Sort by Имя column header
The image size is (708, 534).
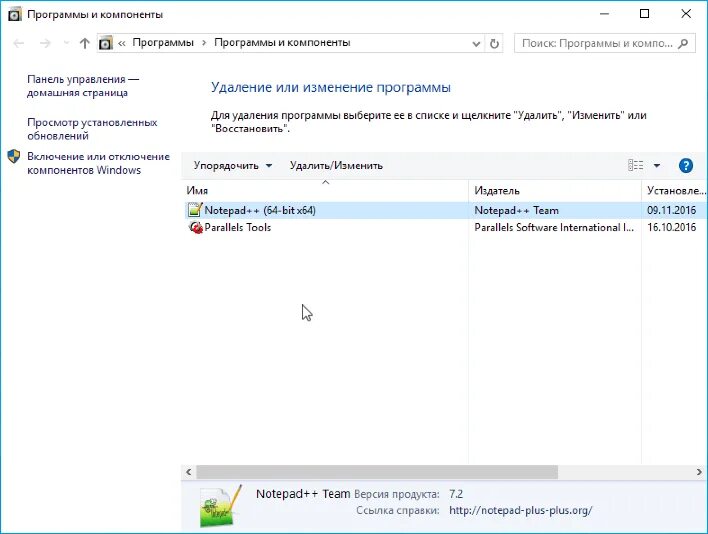(x=325, y=190)
